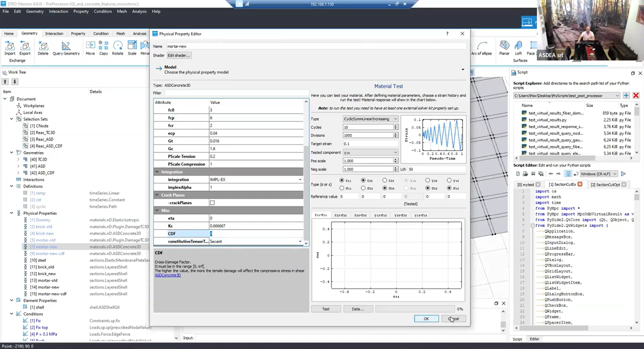Select the σ11 radio button
The width and height of the screenshot is (644, 349).
pyautogui.click(x=342, y=188)
